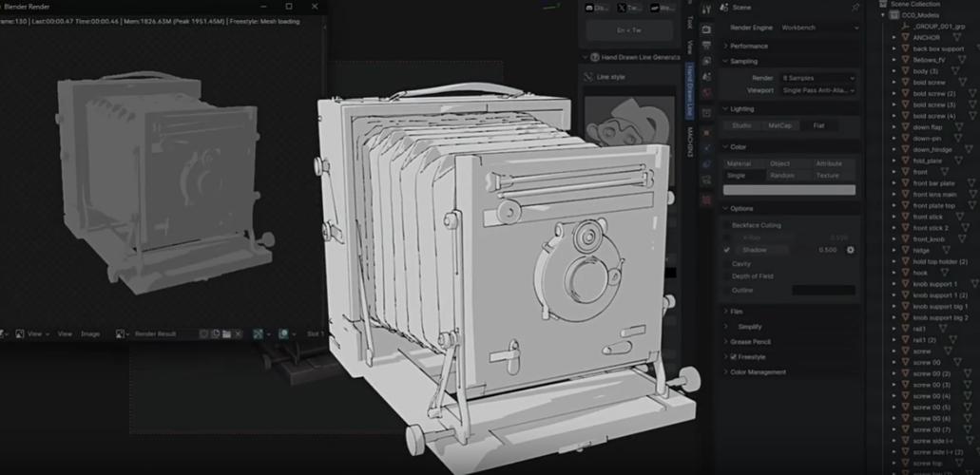980x475 pixels.
Task: Unlink the Render Result image
Action: [x=238, y=334]
